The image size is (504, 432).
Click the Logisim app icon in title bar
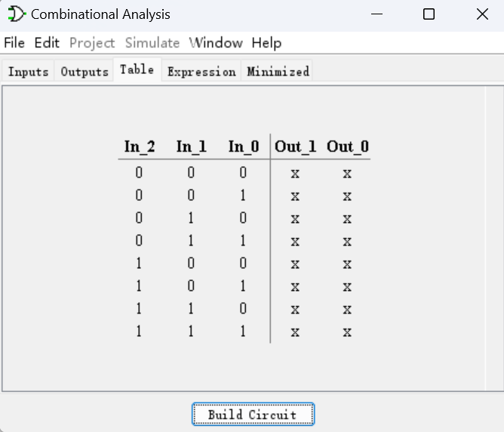pyautogui.click(x=16, y=14)
